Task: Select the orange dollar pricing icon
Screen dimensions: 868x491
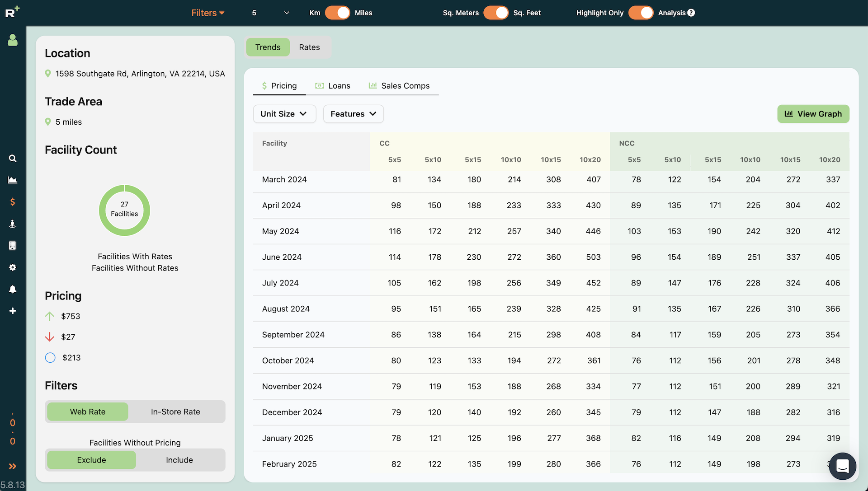Action: pos(13,202)
